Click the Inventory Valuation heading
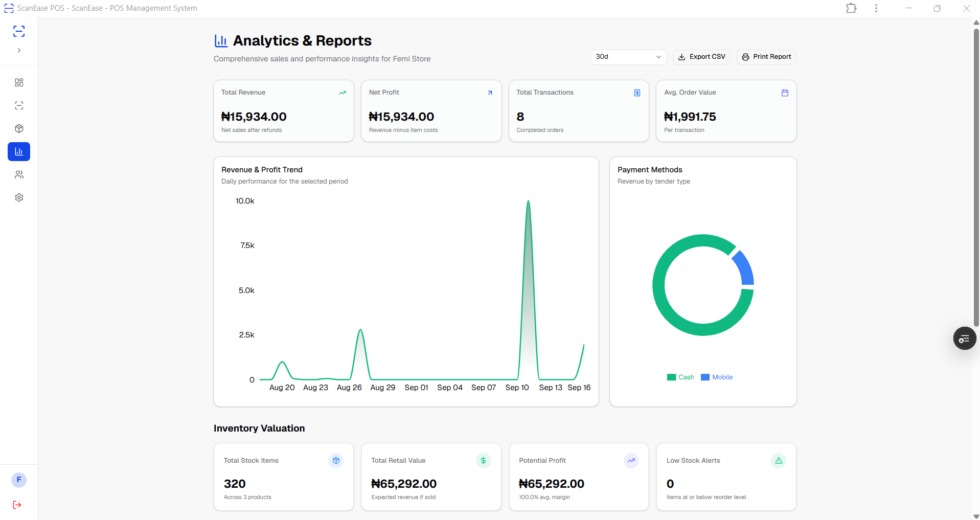The width and height of the screenshot is (980, 520). (x=259, y=428)
